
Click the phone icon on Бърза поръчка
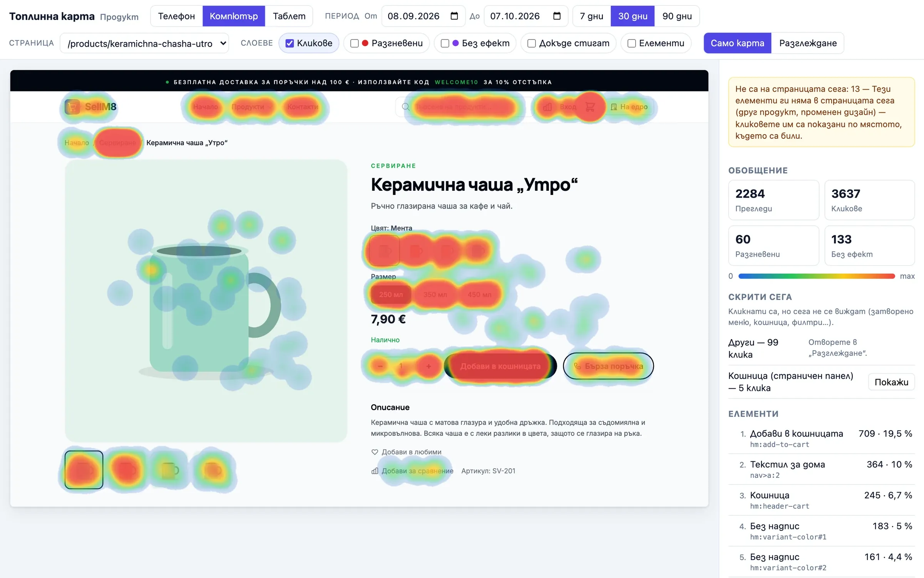(x=577, y=366)
